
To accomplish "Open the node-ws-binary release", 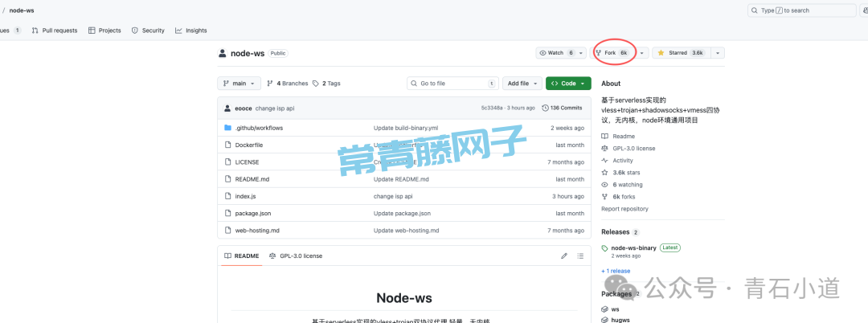I will [633, 247].
